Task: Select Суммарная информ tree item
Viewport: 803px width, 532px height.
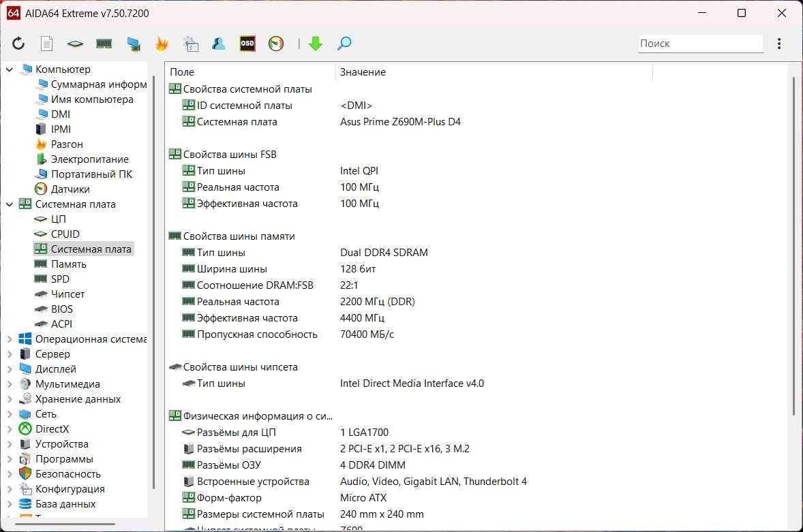Action: (x=98, y=84)
